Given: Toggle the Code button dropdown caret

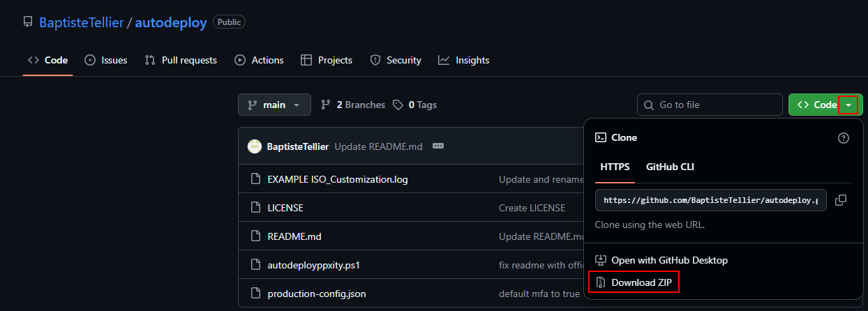Looking at the screenshot, I should 848,105.
